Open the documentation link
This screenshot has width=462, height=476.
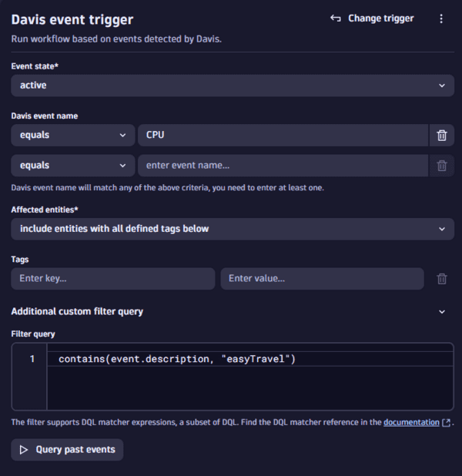coord(411,422)
